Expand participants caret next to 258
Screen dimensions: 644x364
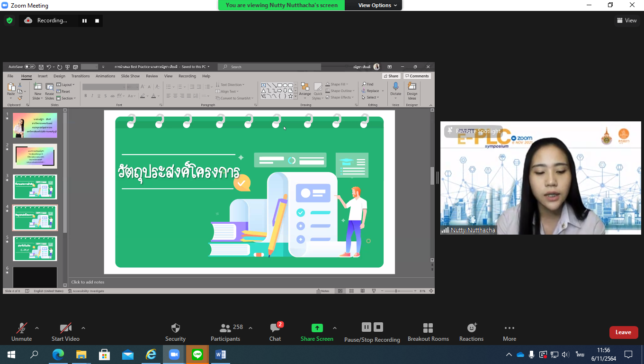click(x=250, y=328)
